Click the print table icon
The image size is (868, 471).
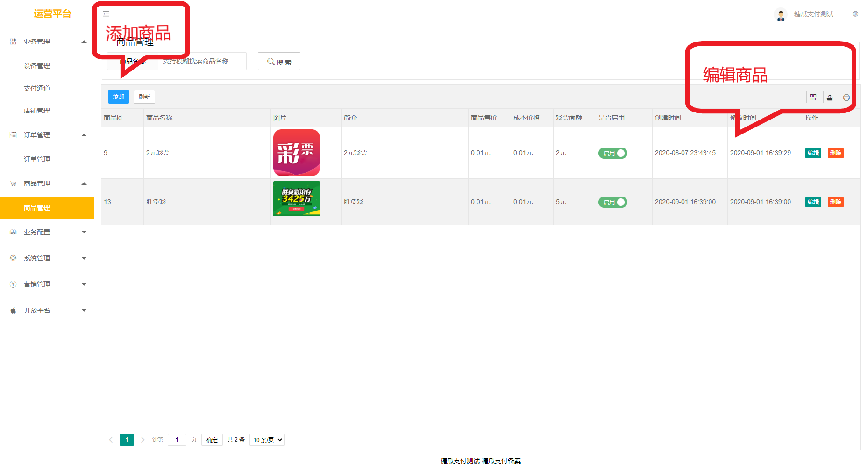(x=846, y=97)
